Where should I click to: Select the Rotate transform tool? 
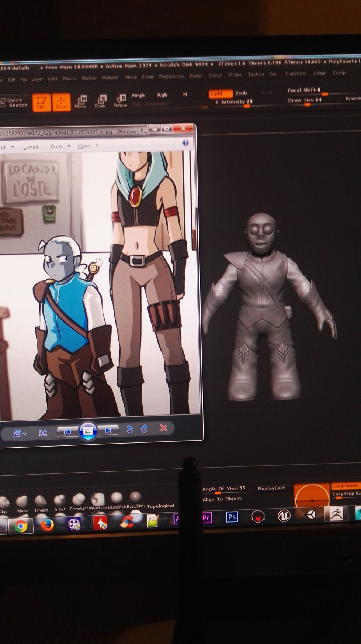120,101
